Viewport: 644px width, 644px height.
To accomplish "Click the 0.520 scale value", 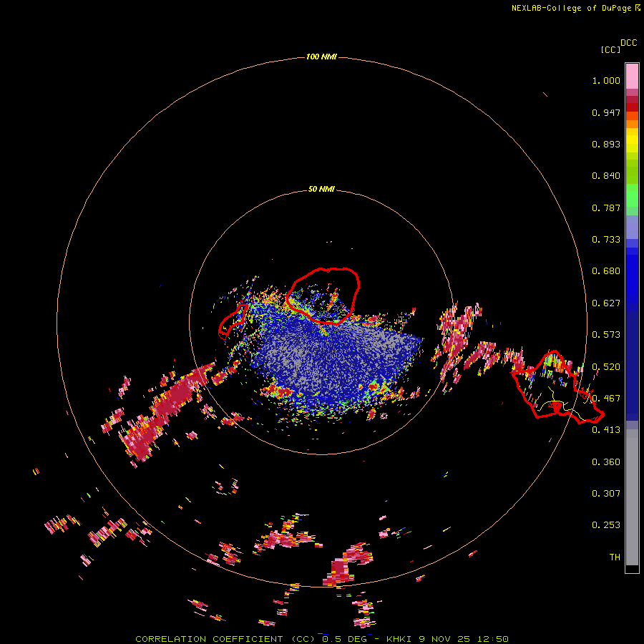I will [606, 367].
